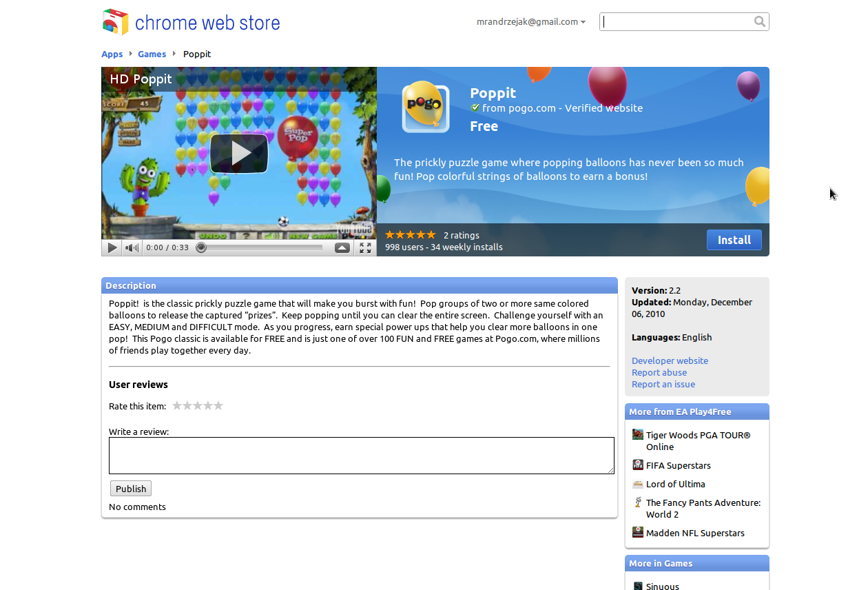The height and width of the screenshot is (590, 868).
Task: Click the 'More in Games' header
Action: (697, 563)
